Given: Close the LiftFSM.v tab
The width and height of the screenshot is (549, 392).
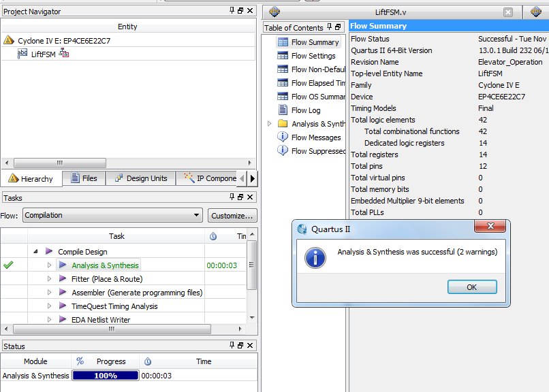Looking at the screenshot, I should [x=508, y=12].
